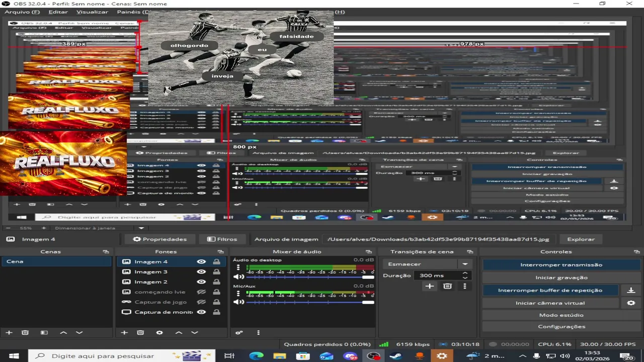Screen dimensions: 644x362
Task: Open Áudio do desktop options three-dots menu
Action: tap(238, 267)
